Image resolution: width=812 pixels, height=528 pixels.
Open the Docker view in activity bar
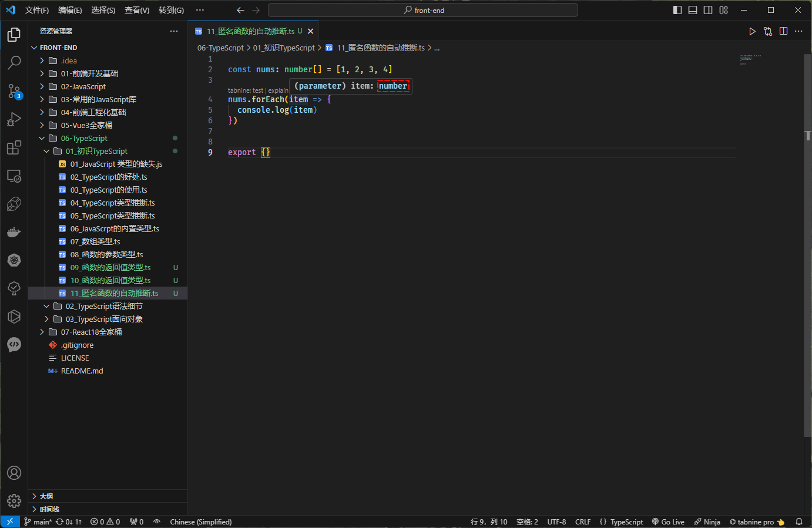14,232
